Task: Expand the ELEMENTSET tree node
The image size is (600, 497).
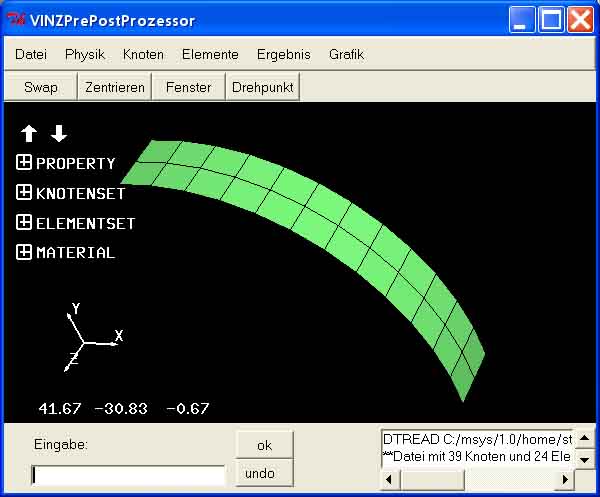Action: click(24, 222)
